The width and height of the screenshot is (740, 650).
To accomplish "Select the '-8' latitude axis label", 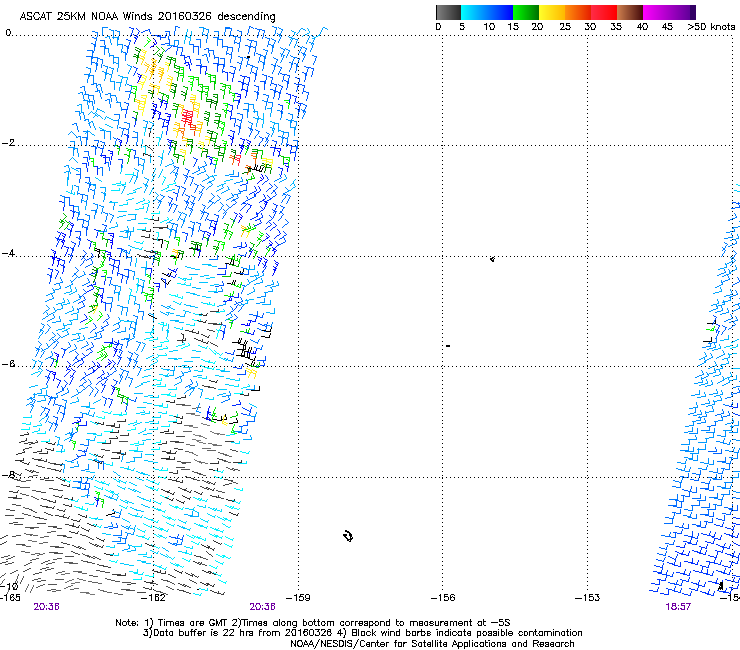I will pyautogui.click(x=8, y=475).
